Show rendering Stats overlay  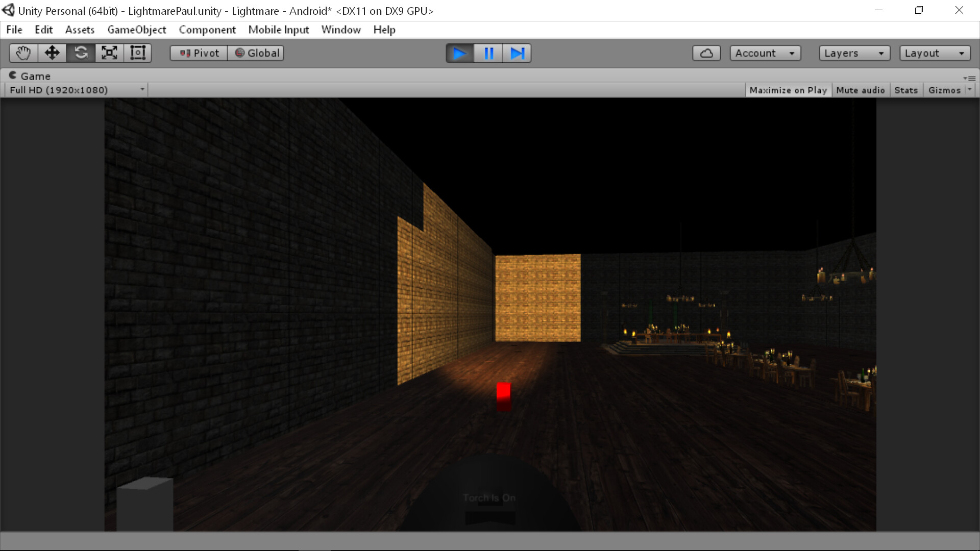[x=905, y=90]
